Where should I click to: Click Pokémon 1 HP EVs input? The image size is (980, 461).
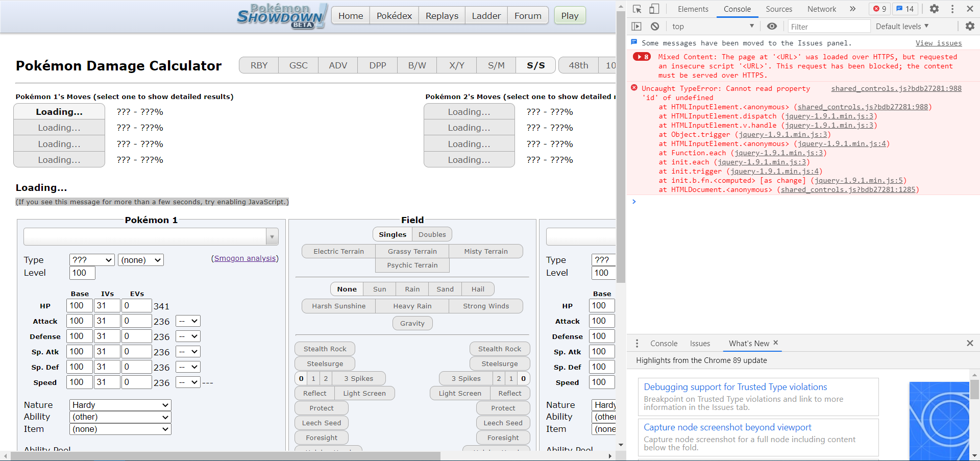[x=137, y=305]
